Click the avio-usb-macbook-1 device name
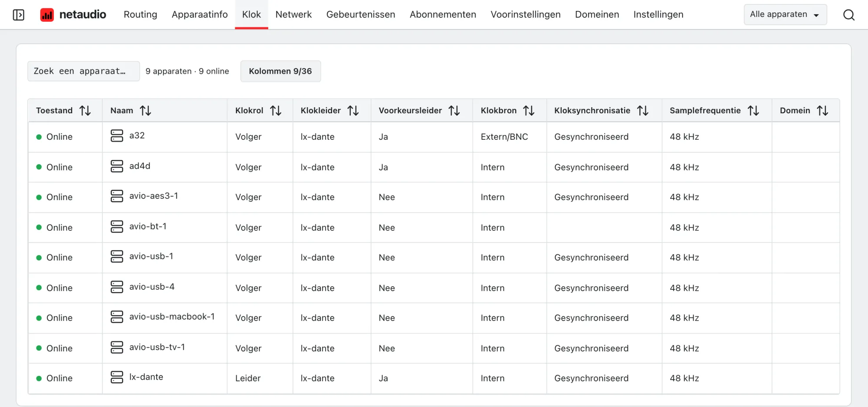 (x=172, y=317)
